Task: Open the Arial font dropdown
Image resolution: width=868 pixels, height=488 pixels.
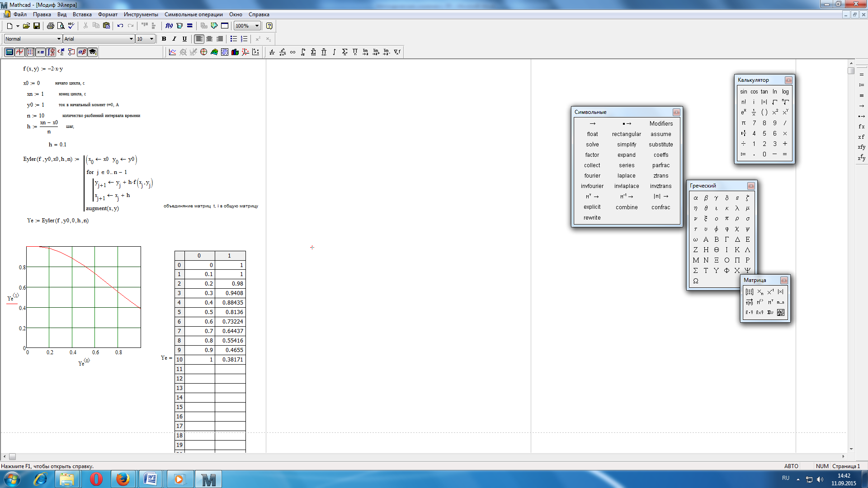Action: coord(131,39)
